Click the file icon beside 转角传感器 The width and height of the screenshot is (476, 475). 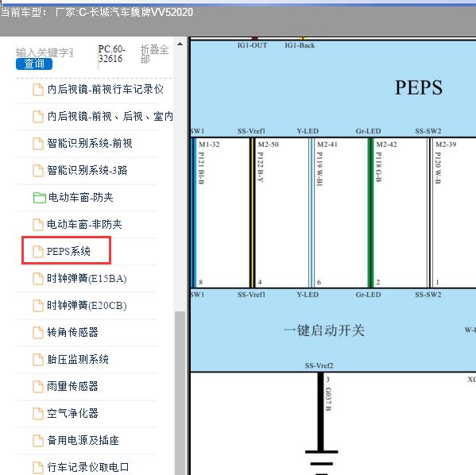click(x=38, y=332)
